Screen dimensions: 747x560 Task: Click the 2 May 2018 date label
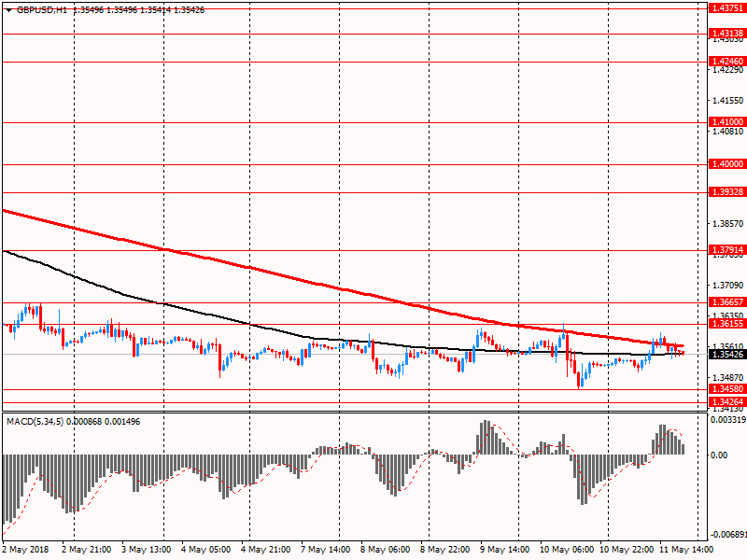click(25, 550)
